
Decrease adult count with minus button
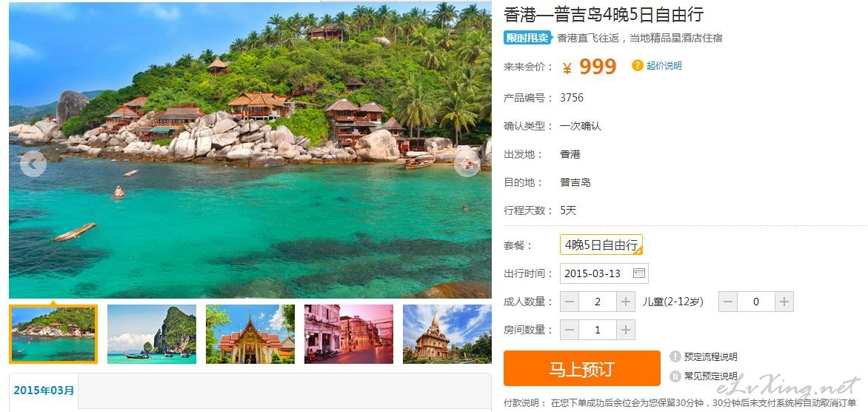point(570,302)
